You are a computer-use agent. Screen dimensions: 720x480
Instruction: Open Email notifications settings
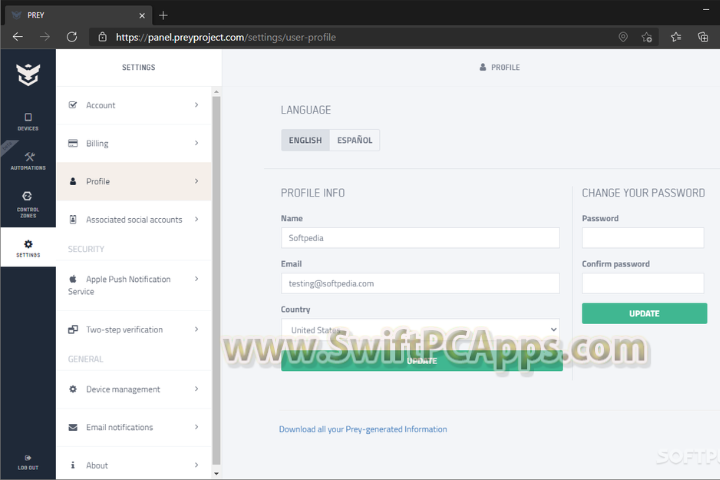tap(134, 428)
